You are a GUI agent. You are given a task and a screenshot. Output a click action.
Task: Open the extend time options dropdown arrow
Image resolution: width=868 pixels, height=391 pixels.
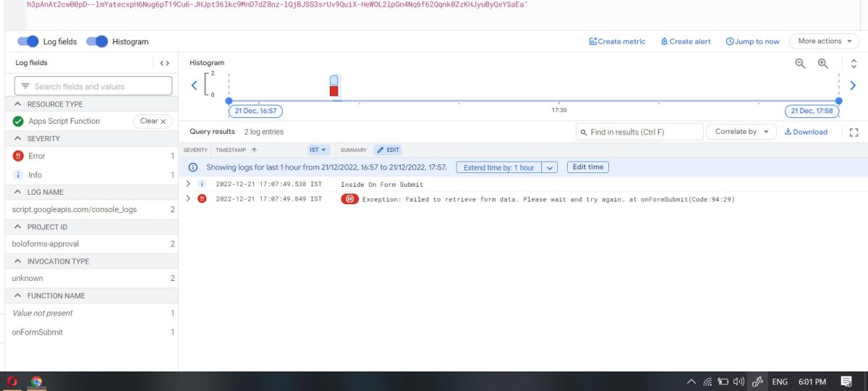(x=550, y=167)
